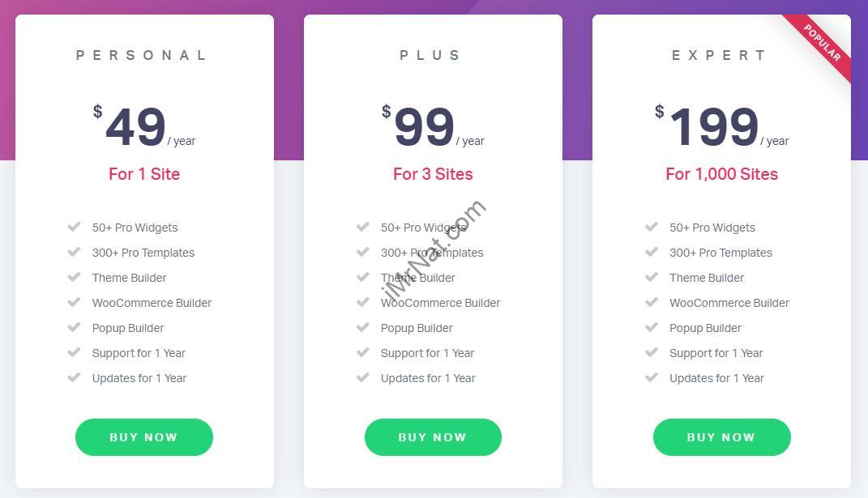Image resolution: width=868 pixels, height=498 pixels.
Task: Select the PLUS plan heading
Action: [430, 55]
